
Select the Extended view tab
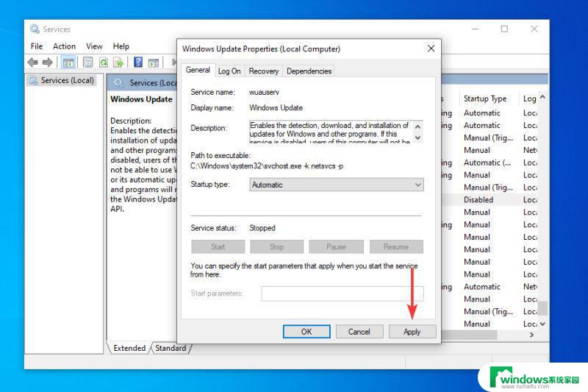click(129, 348)
